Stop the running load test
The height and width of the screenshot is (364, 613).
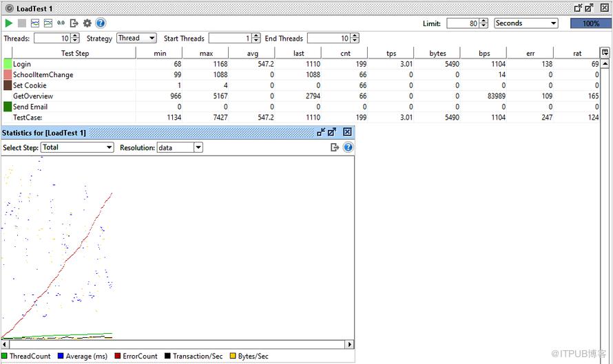coord(22,23)
